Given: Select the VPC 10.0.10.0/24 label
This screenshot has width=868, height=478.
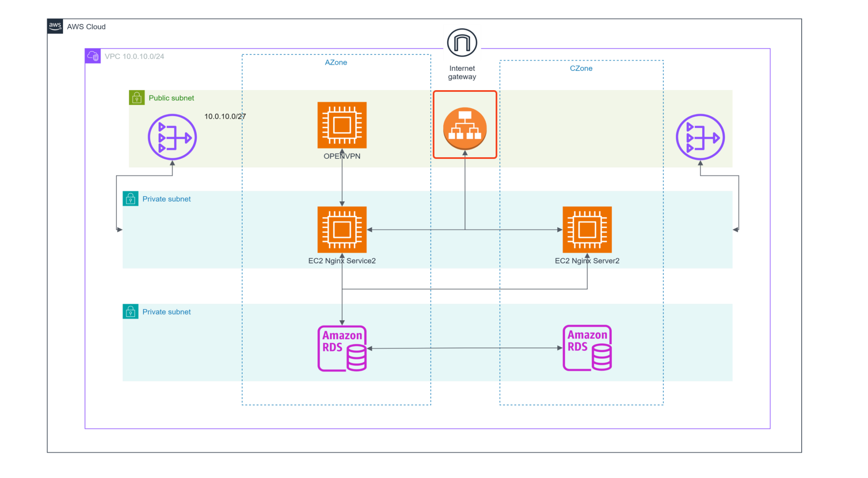Looking at the screenshot, I should click(134, 56).
